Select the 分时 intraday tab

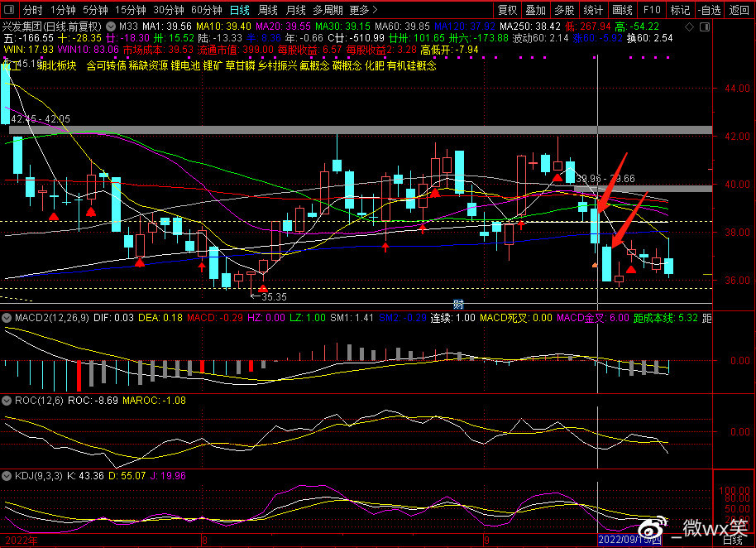click(x=32, y=11)
